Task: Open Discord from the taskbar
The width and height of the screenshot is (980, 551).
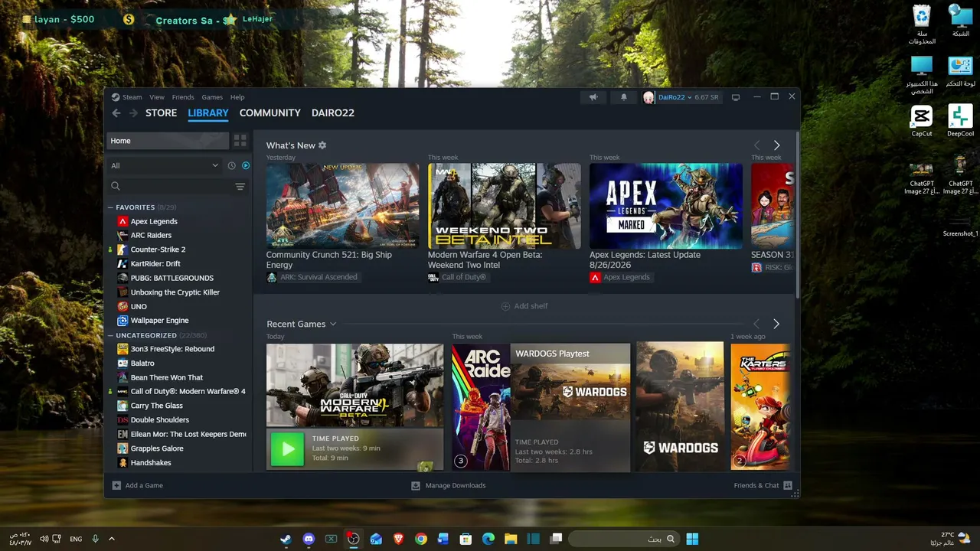Action: (x=309, y=539)
